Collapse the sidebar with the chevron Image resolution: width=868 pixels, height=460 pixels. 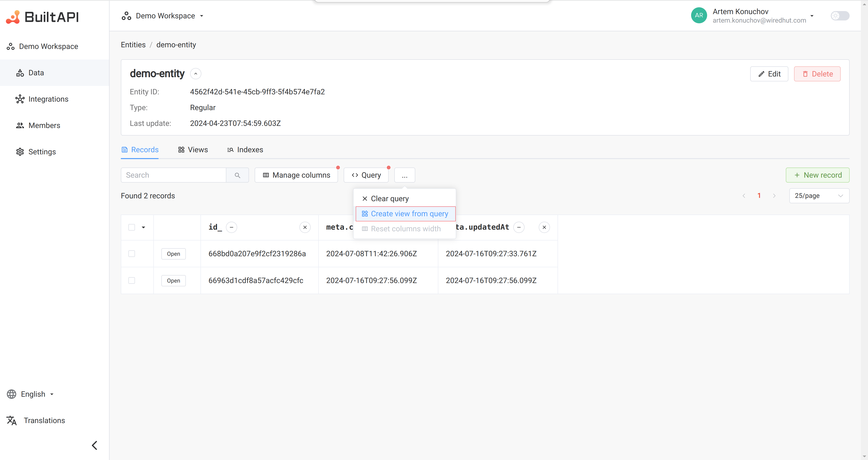point(95,445)
